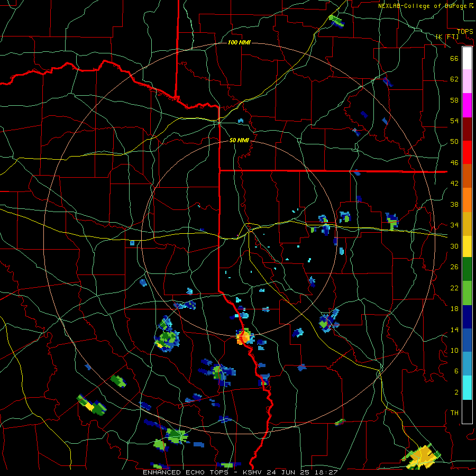Viewport: 476px width, 476px height.
Task: Select the light pink swatch on the scale
Action: tap(467, 81)
